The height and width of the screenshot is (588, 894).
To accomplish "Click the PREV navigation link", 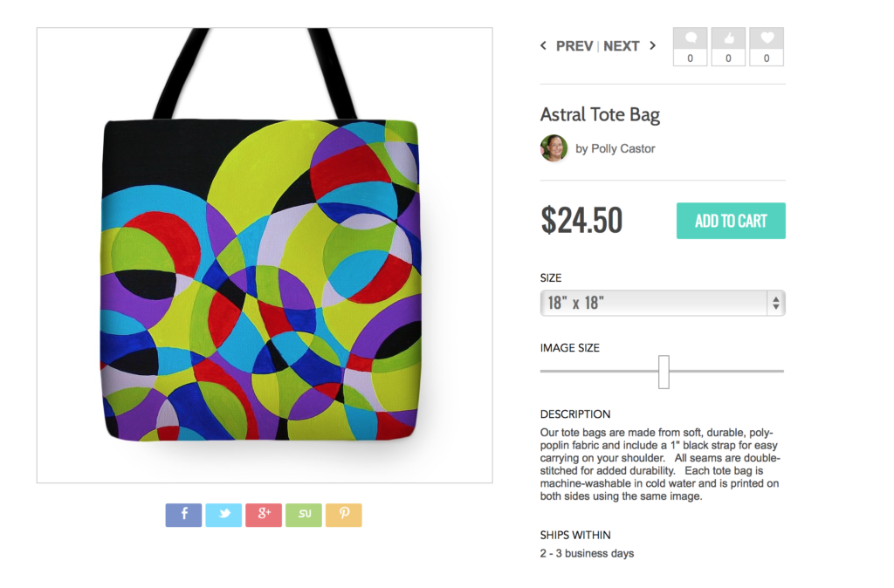I will (x=574, y=46).
